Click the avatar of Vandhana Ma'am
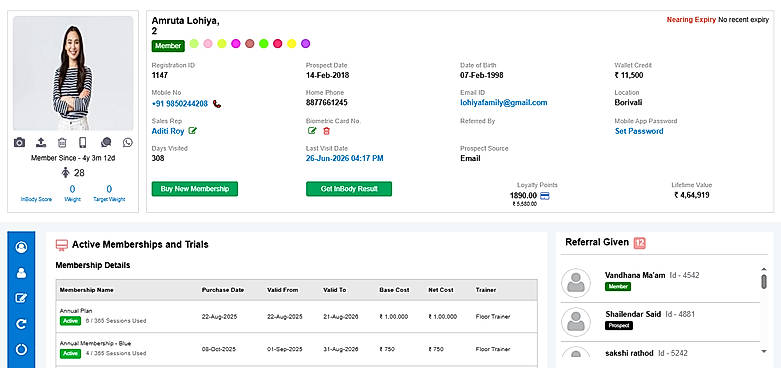The height and width of the screenshot is (368, 781). point(576,283)
